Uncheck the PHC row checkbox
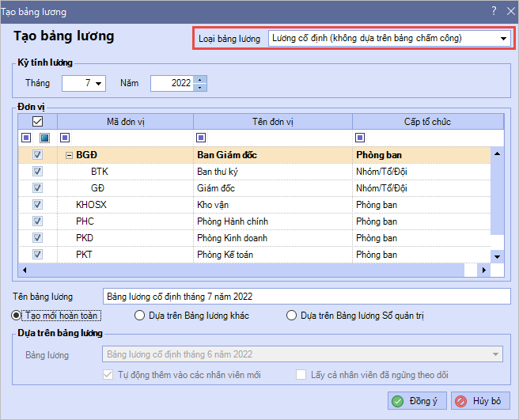 coord(37,221)
